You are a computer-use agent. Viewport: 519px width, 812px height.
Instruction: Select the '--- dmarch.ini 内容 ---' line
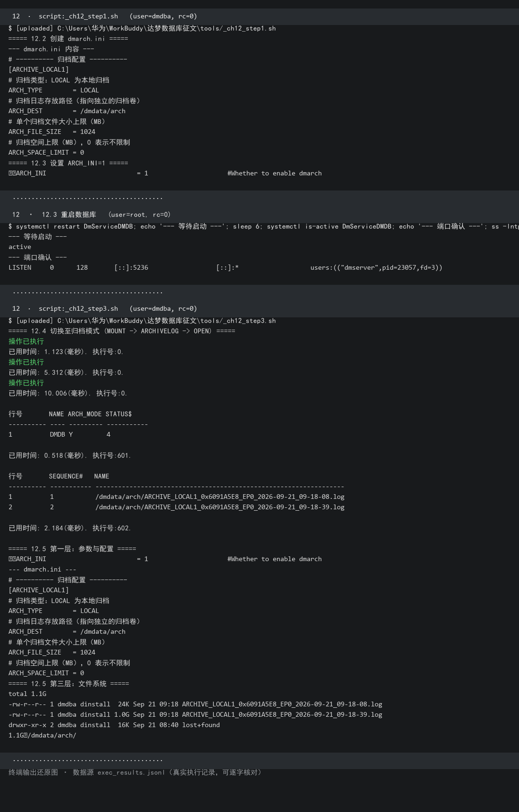click(x=51, y=49)
